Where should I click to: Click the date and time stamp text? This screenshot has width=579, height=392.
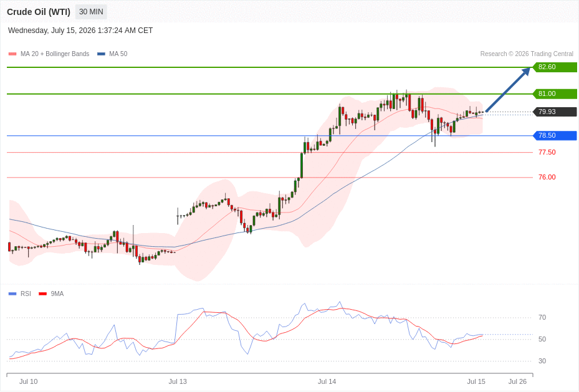coord(80,31)
